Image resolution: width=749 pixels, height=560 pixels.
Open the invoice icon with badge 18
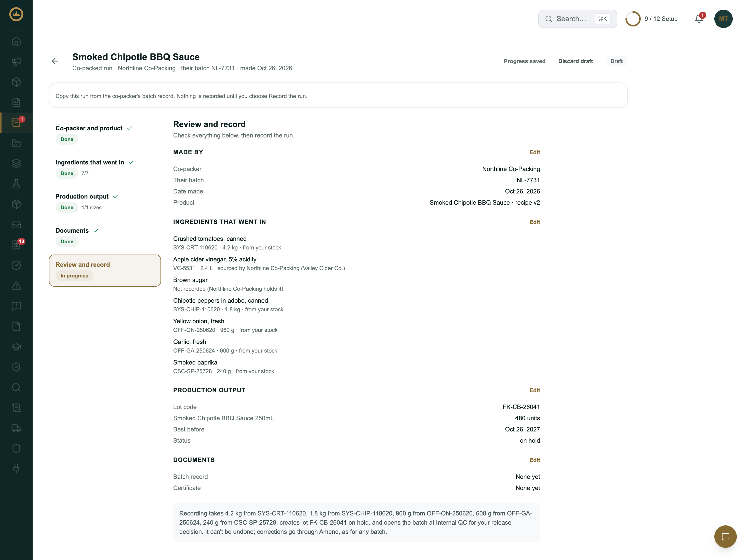[16, 245]
